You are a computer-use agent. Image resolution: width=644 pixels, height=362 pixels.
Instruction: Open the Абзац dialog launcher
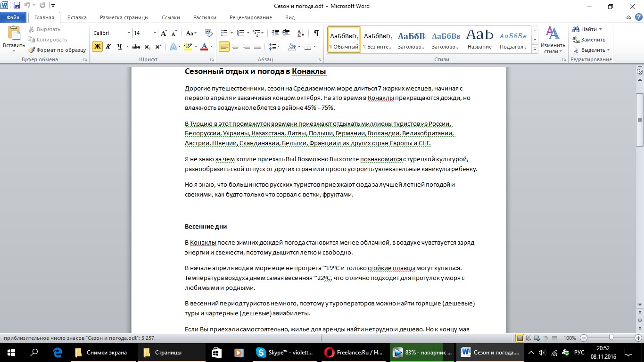tap(319, 60)
